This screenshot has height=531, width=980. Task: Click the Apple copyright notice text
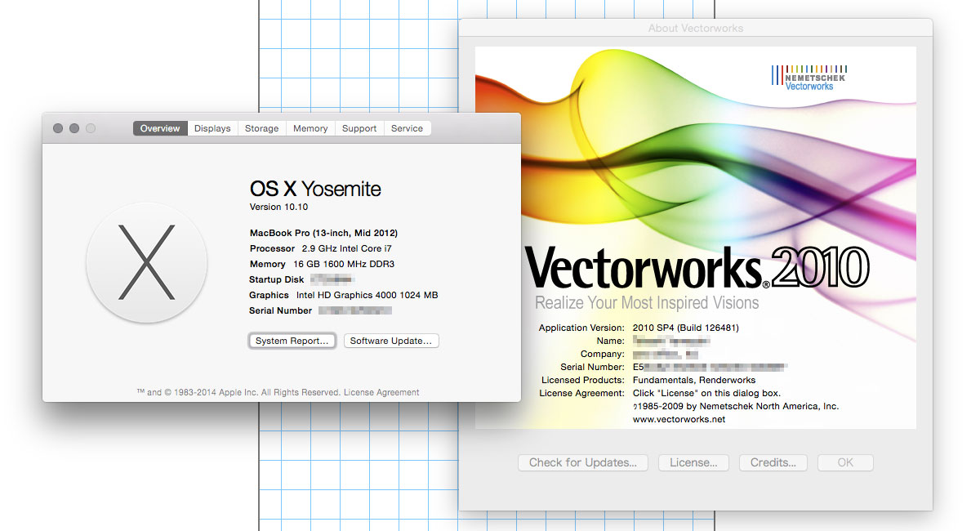pyautogui.click(x=238, y=392)
